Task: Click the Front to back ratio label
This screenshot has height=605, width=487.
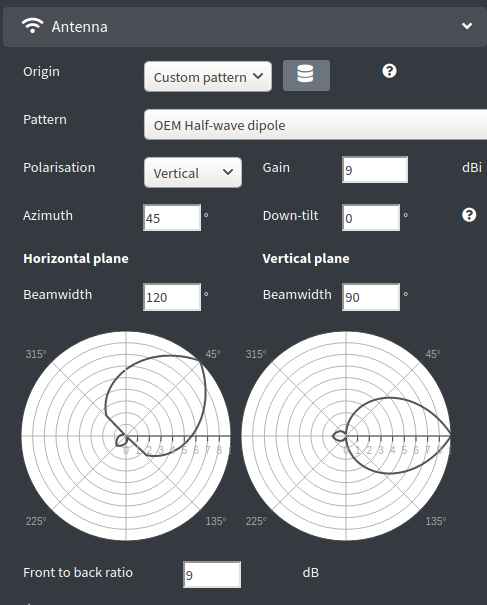Action: [x=78, y=573]
